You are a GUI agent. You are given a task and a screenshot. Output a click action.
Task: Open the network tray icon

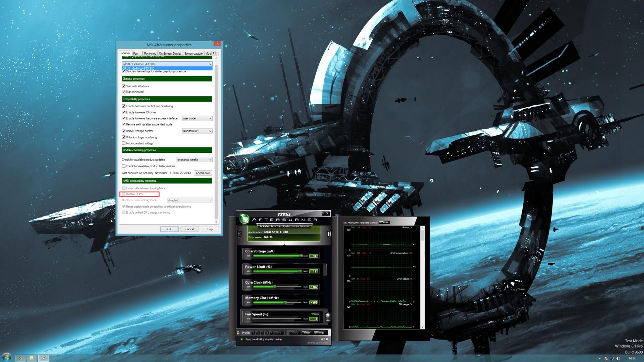click(x=612, y=358)
